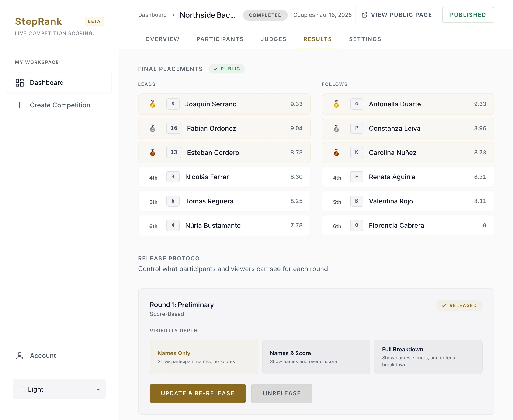Click the checkmark icon in the RELEASED badge
Screen dimensions: 513x420
tap(444, 306)
